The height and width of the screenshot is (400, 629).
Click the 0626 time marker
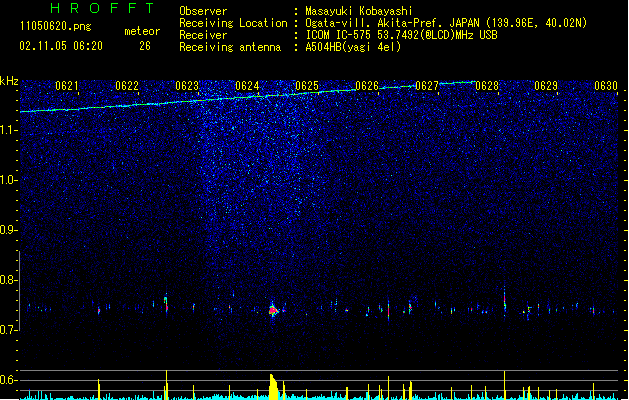pyautogui.click(x=367, y=86)
